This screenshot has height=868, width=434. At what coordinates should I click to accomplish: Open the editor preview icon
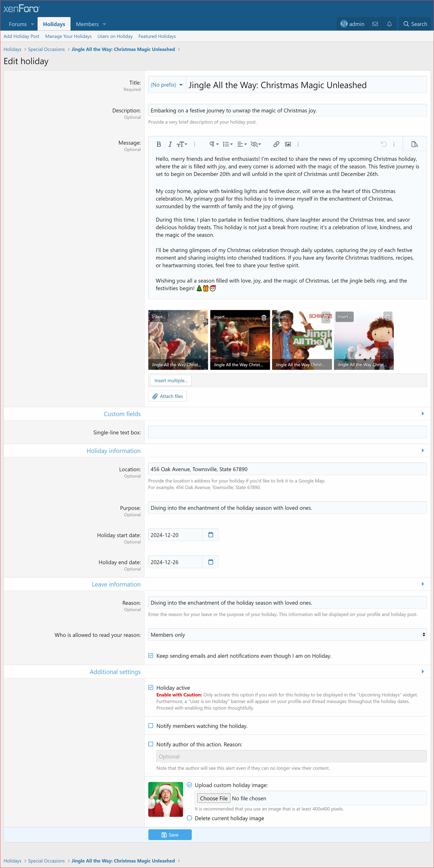414,144
